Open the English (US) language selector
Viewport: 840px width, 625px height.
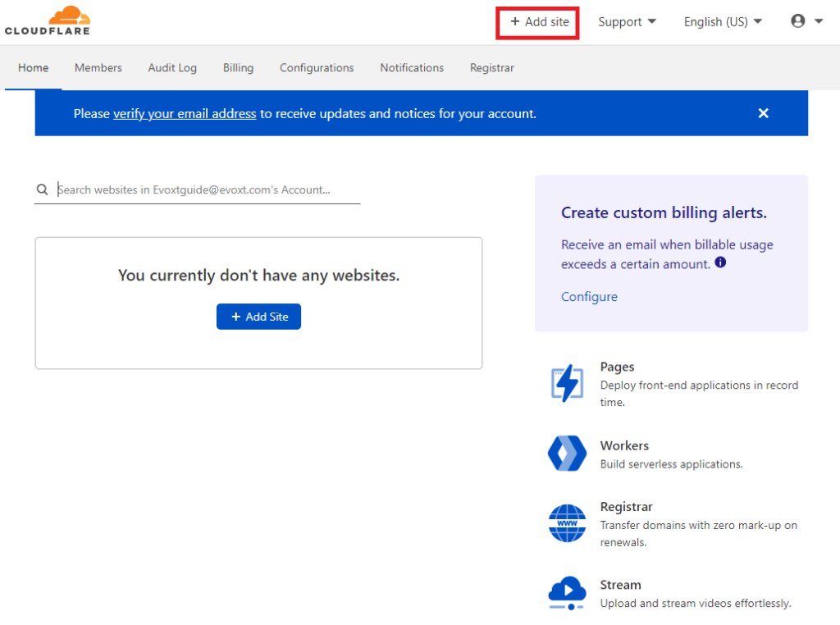pyautogui.click(x=723, y=22)
